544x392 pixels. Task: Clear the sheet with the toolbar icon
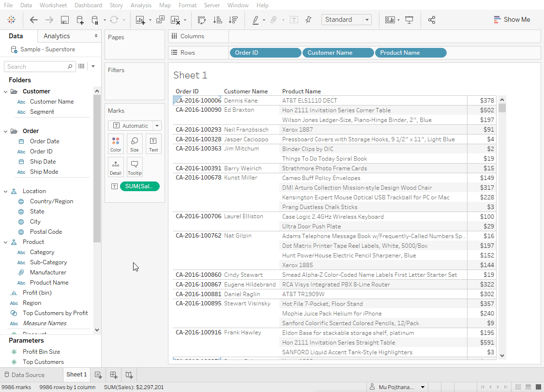tap(176, 20)
